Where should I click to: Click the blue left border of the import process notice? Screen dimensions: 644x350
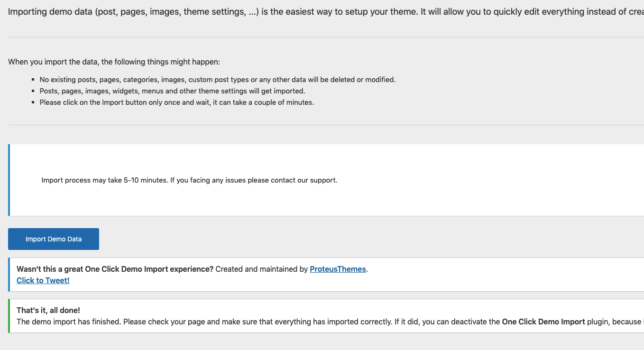(9, 180)
